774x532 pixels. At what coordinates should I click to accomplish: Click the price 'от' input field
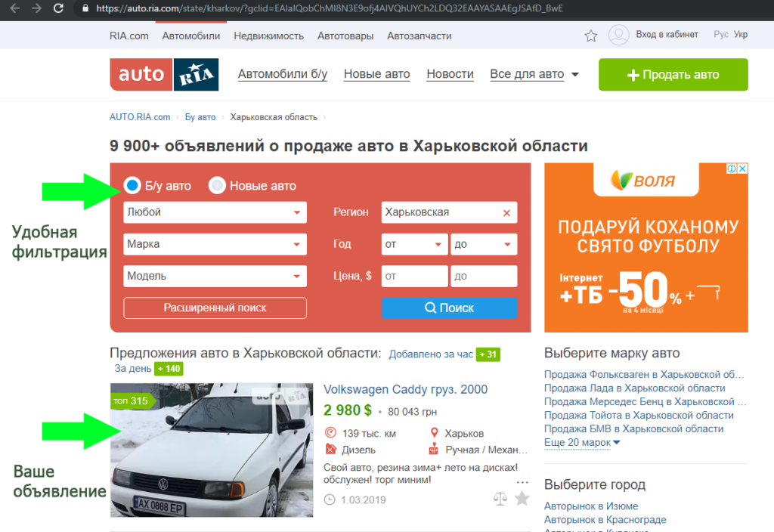[x=414, y=277]
